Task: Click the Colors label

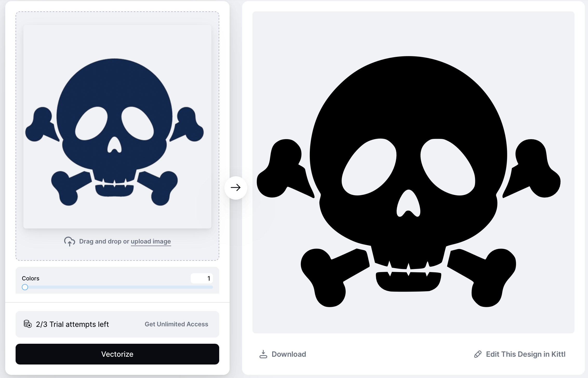Action: (30, 278)
